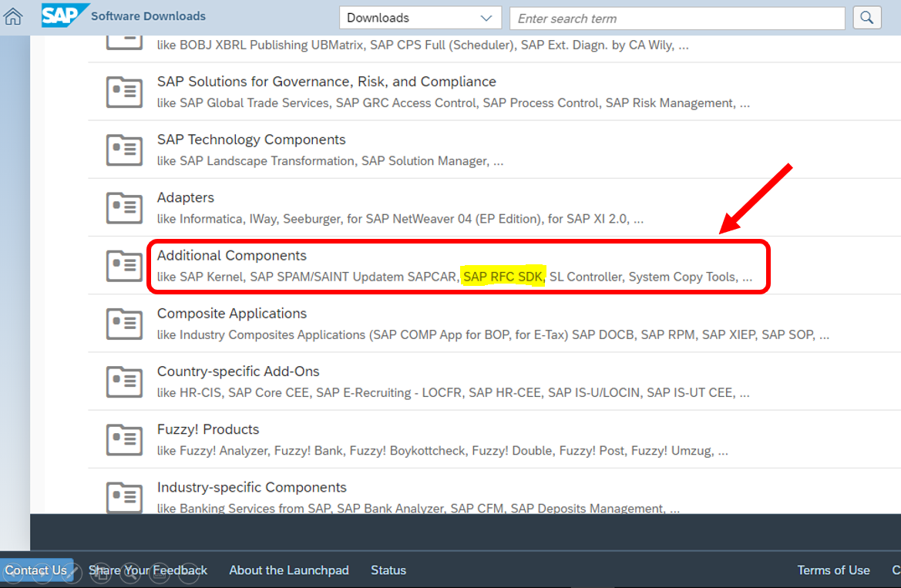The width and height of the screenshot is (901, 588).
Task: Open Country-specific Add-Ons category
Action: point(238,372)
